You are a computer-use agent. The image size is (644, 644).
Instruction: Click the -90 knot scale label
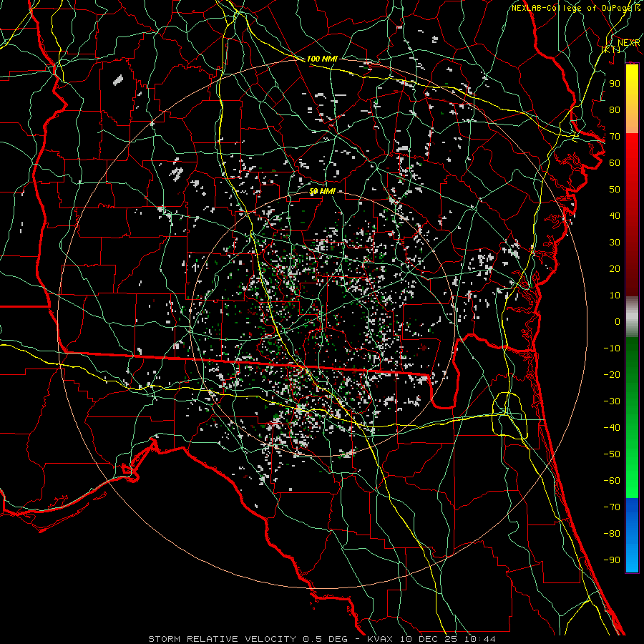click(612, 560)
